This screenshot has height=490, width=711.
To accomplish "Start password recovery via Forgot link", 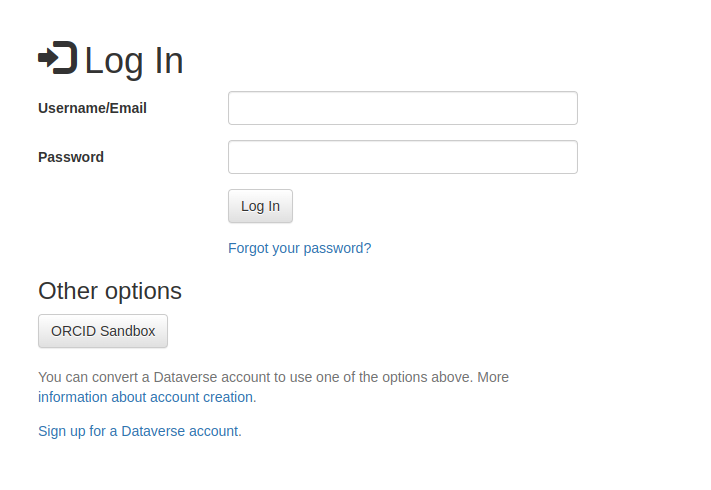I will (299, 248).
